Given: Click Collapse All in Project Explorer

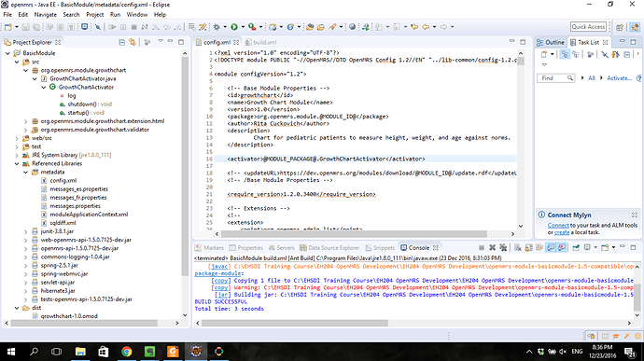Looking at the screenshot, I should [x=122, y=42].
